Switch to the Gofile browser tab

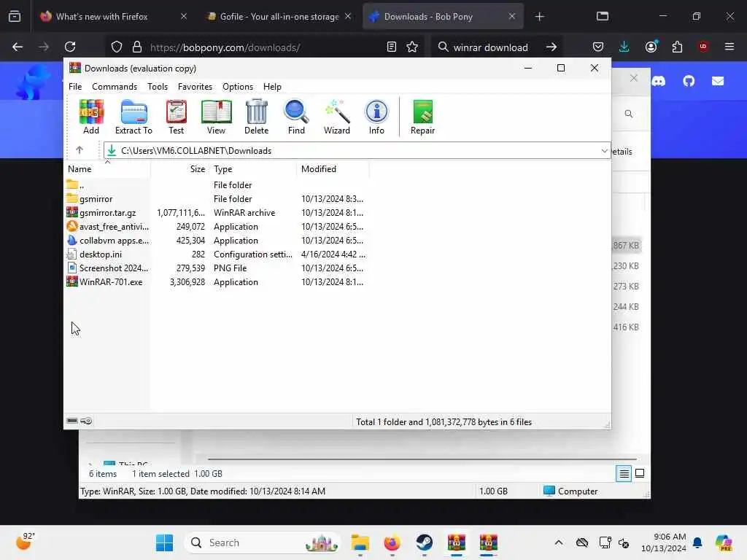279,17
